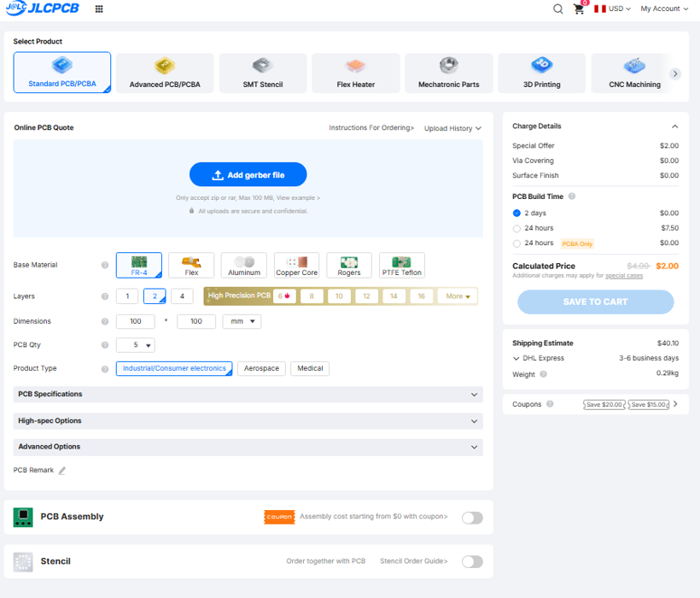Click the country flag icon

(600, 9)
